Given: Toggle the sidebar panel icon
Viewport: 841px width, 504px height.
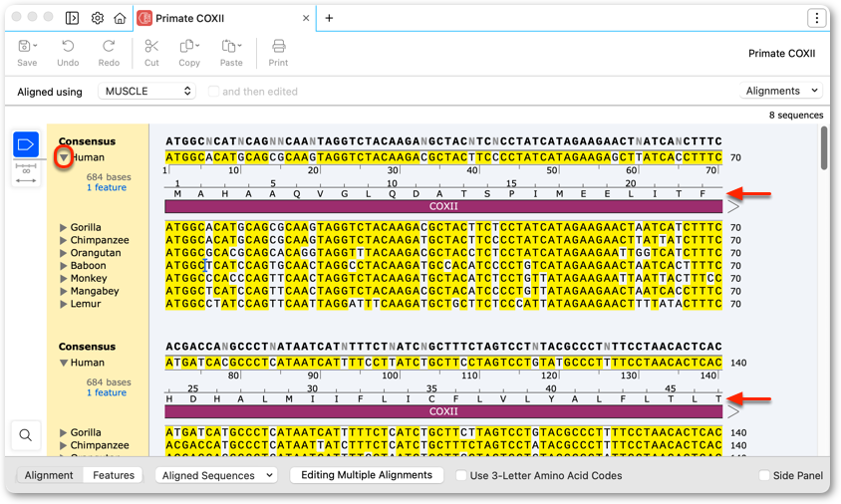Looking at the screenshot, I should point(72,18).
